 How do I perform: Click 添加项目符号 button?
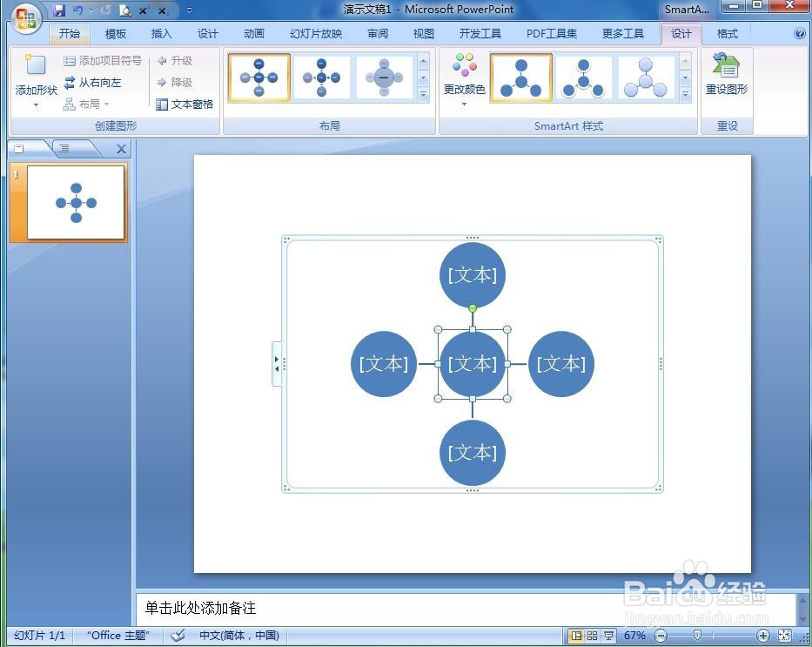(103, 61)
